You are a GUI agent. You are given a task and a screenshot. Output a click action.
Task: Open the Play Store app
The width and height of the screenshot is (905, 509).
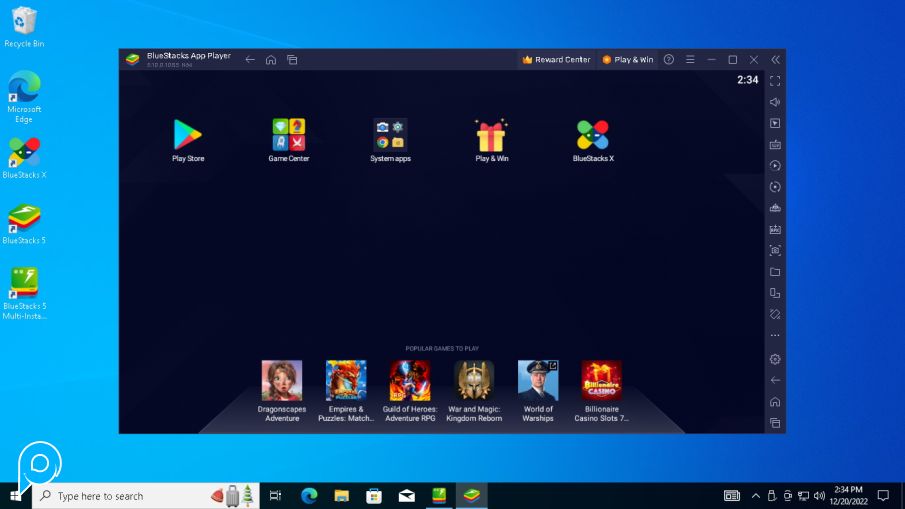click(x=188, y=140)
